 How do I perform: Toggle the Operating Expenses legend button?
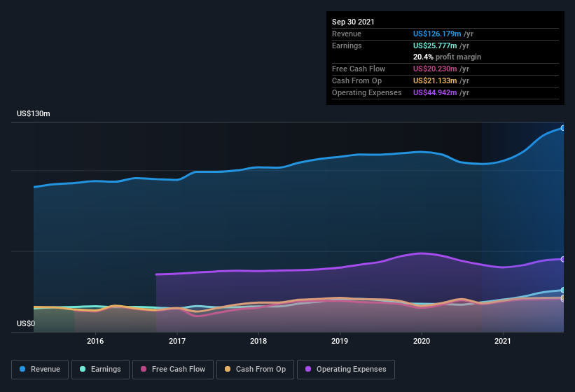click(346, 370)
